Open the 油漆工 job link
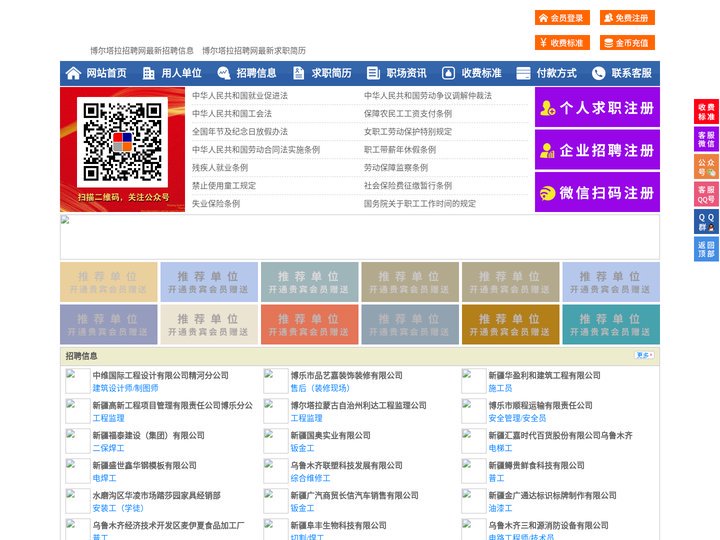 [x=500, y=508]
